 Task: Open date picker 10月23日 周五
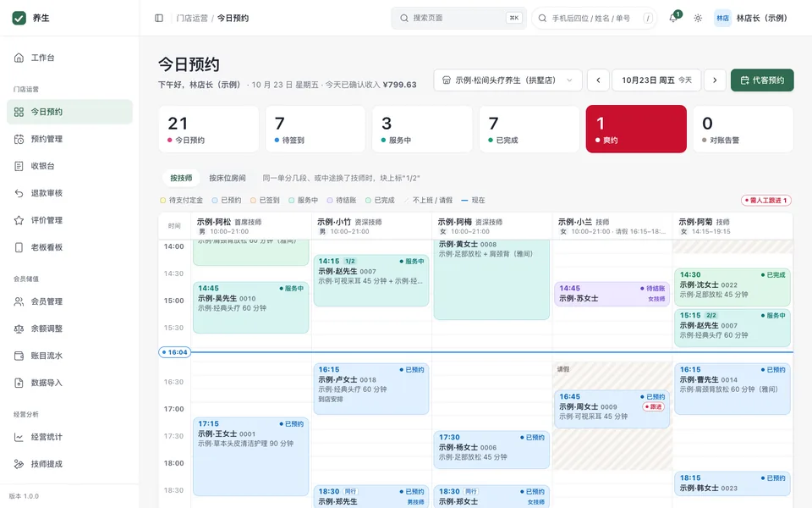click(656, 80)
